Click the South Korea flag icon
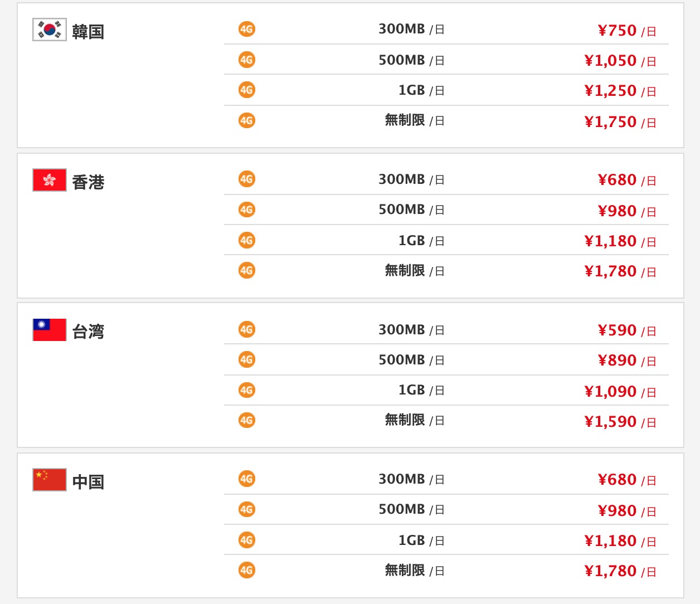Viewport: 700px width, 604px height. click(50, 30)
